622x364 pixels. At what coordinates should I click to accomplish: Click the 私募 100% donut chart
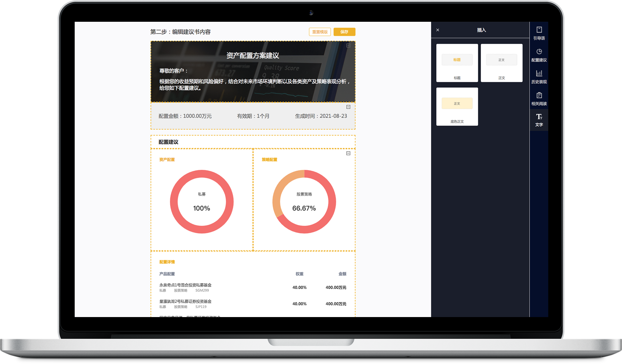(202, 201)
